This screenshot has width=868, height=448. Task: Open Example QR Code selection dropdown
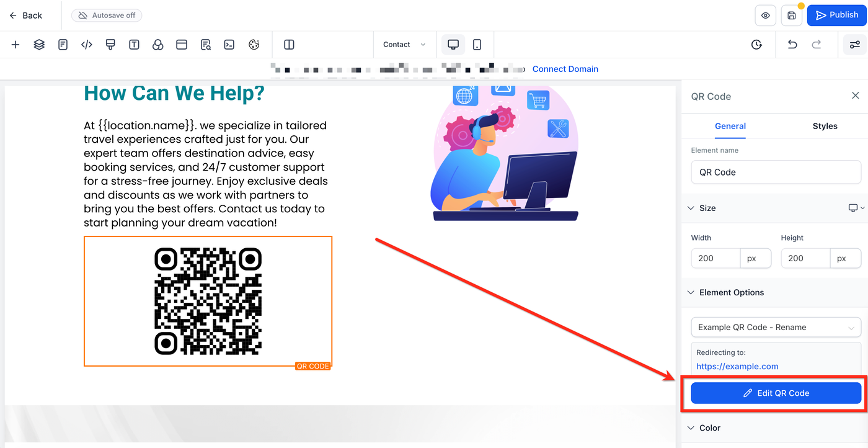click(x=776, y=327)
